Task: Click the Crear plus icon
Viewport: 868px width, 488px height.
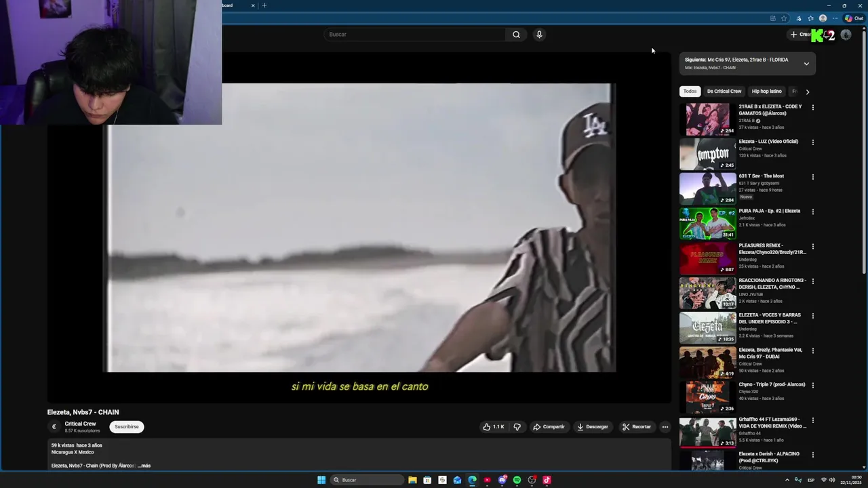Action: [x=793, y=35]
